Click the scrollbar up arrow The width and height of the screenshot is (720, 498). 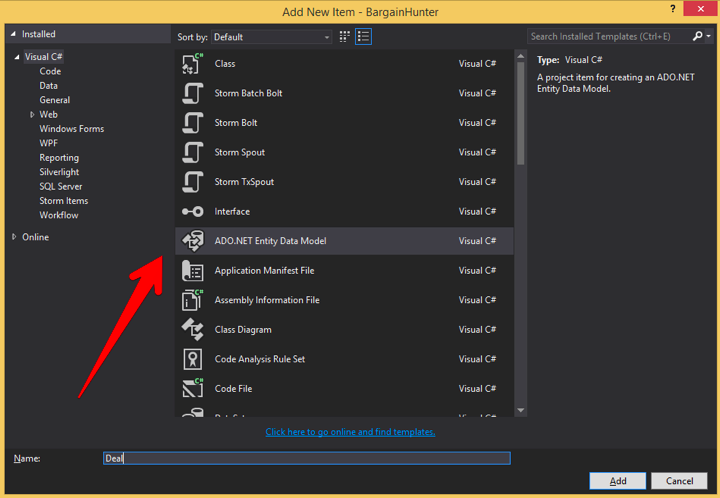tap(520, 56)
